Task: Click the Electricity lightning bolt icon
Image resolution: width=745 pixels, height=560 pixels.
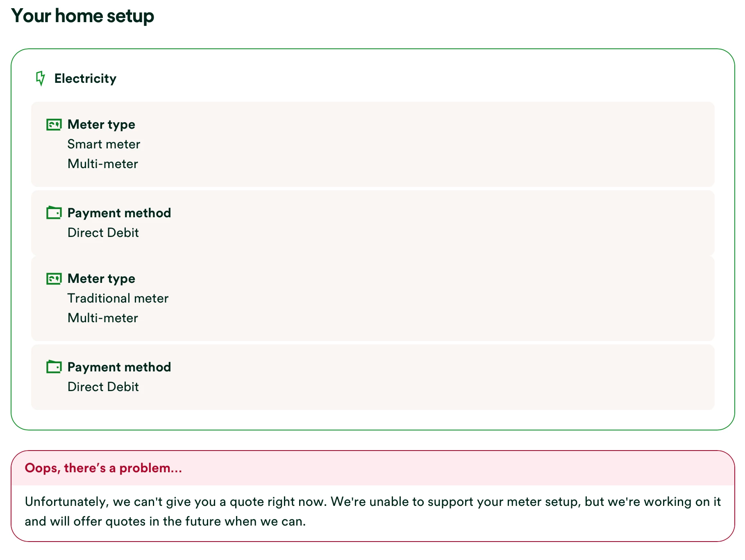Action: tap(40, 78)
